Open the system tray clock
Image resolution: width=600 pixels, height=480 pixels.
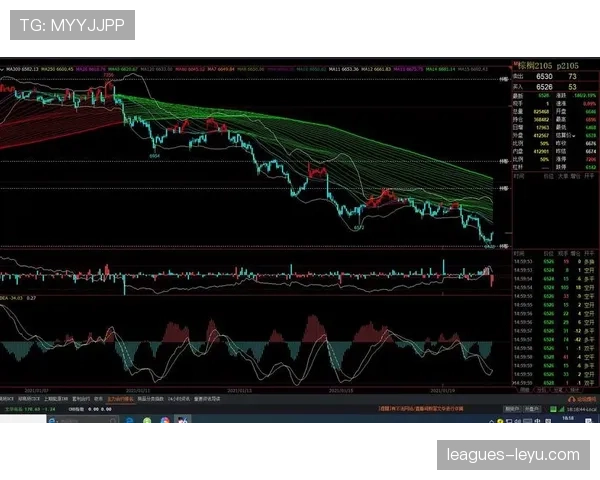click(578, 421)
